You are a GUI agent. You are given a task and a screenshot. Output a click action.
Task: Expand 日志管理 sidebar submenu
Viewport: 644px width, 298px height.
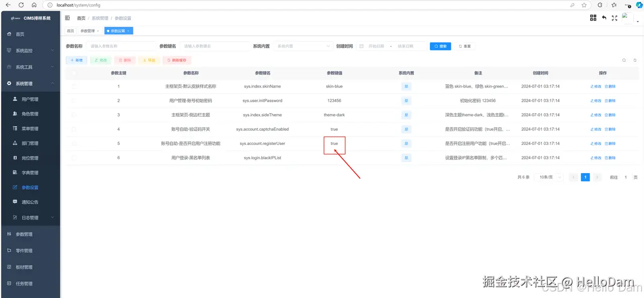(x=30, y=217)
